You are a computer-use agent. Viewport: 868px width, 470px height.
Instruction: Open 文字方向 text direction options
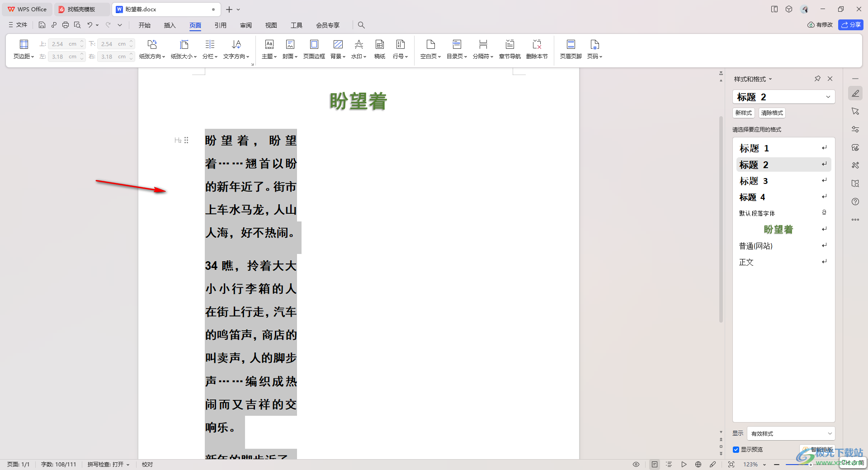[236, 49]
